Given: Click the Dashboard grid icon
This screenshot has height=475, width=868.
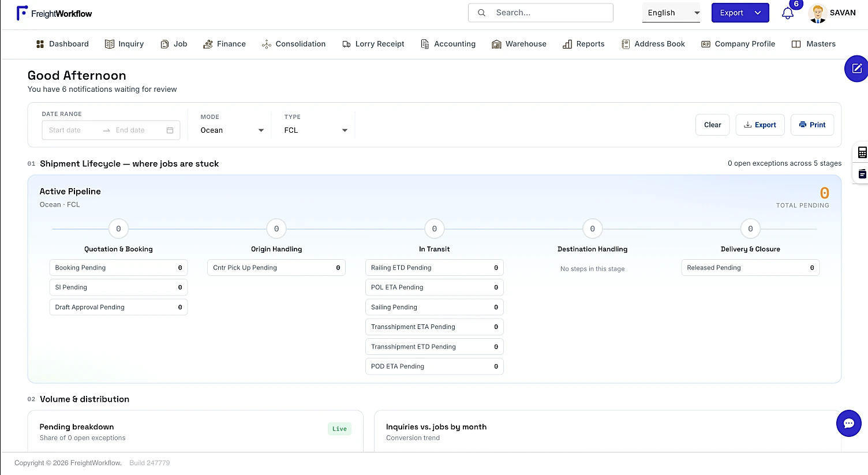Looking at the screenshot, I should pos(40,44).
